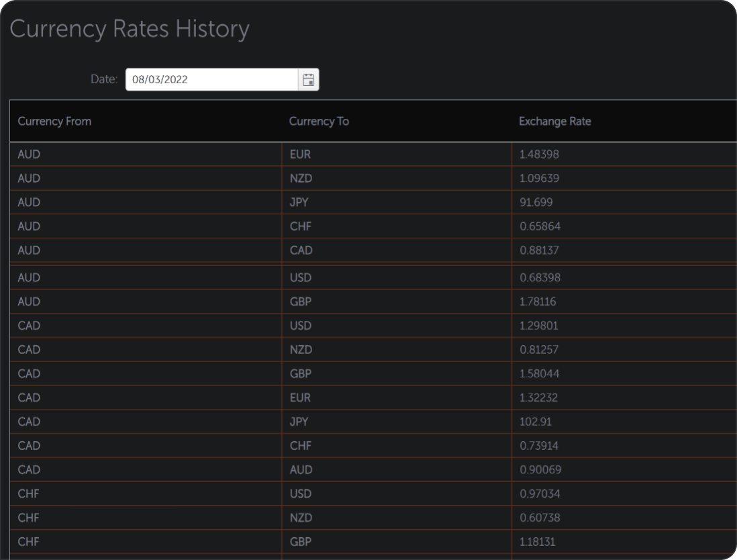Open the calendar date picker icon
Viewport: 737px width, 560px height.
308,80
